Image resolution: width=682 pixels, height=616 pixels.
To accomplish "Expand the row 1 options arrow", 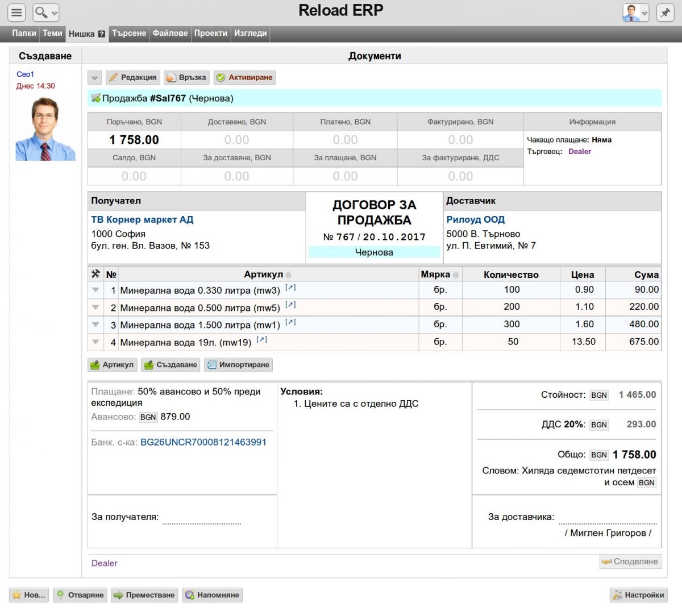I will click(x=95, y=290).
